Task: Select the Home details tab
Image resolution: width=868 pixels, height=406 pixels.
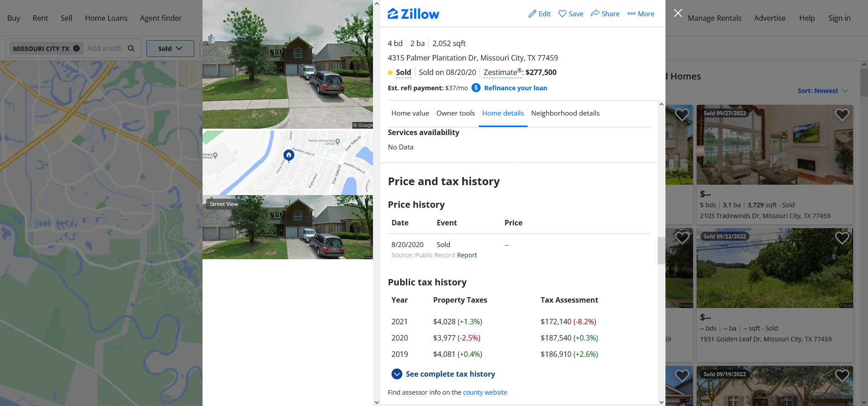Action: point(503,113)
